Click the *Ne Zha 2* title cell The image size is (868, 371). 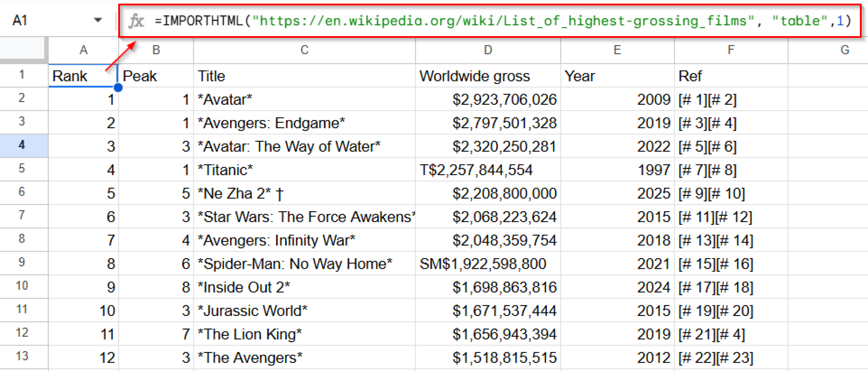(304, 193)
